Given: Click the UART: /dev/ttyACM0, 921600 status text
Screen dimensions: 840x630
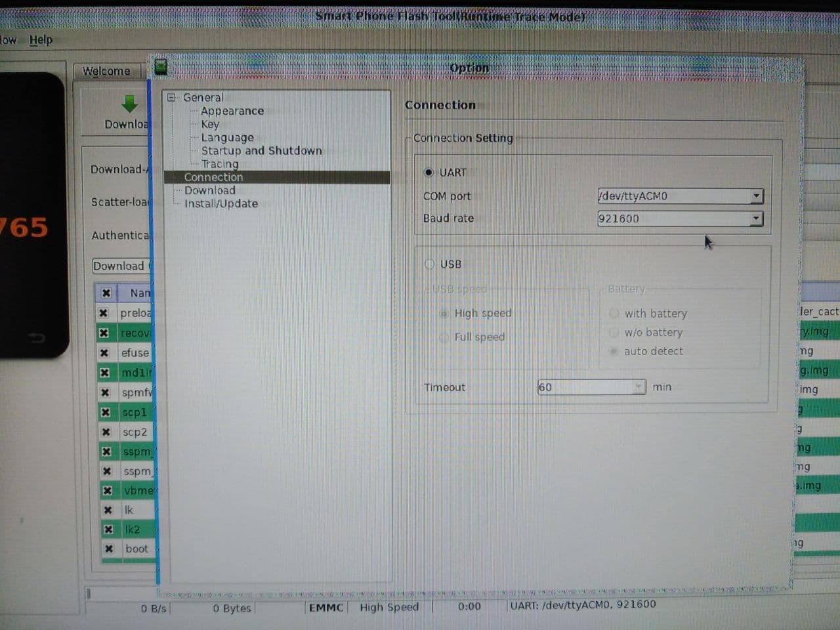Looking at the screenshot, I should (x=583, y=604).
